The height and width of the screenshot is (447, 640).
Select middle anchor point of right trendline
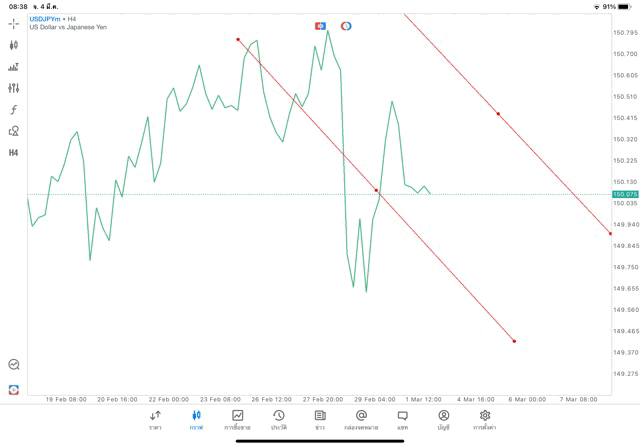pyautogui.click(x=498, y=114)
